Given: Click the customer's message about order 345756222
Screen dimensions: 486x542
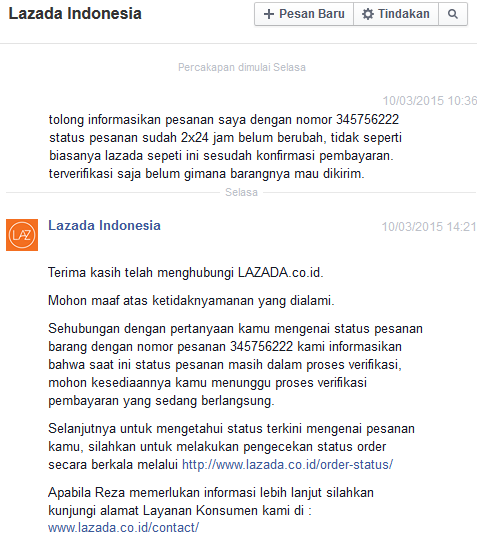Looking at the screenshot, I should pyautogui.click(x=225, y=147).
